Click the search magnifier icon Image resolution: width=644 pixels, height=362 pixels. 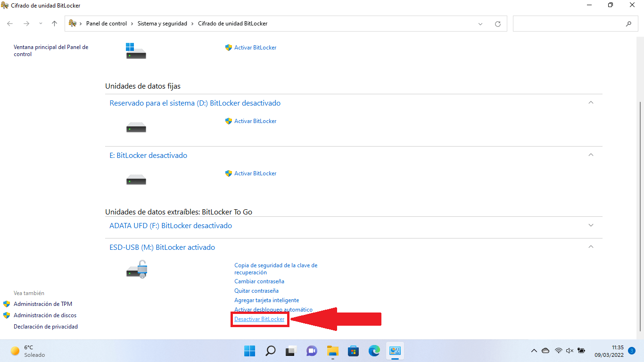click(628, 24)
